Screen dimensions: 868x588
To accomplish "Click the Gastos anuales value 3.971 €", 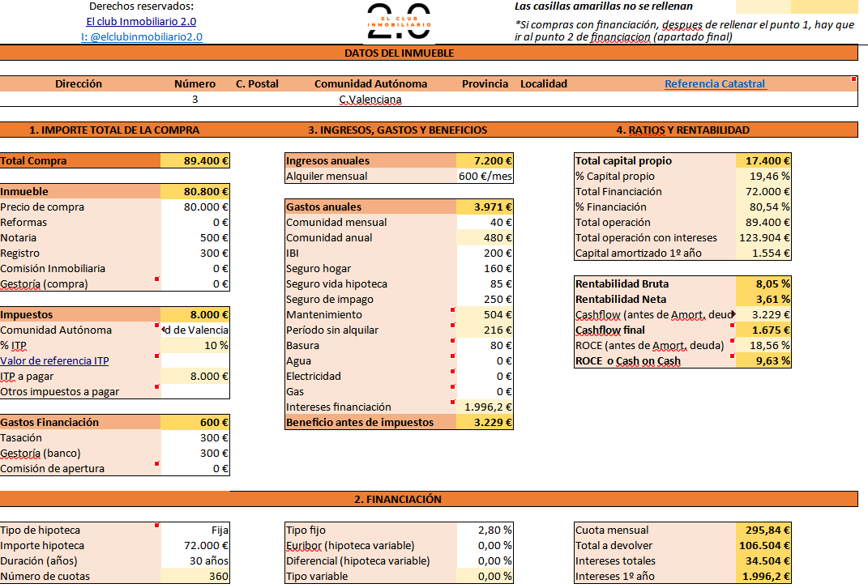I will coord(485,207).
